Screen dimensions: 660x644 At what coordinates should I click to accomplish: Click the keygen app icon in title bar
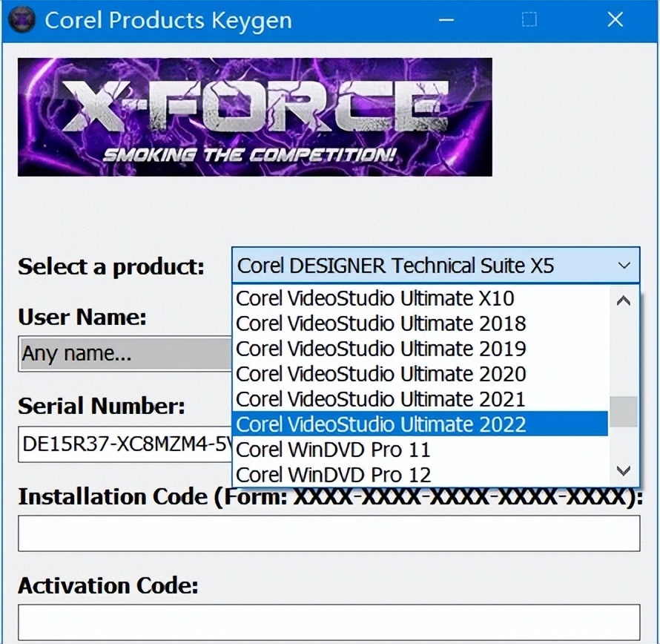[20, 19]
